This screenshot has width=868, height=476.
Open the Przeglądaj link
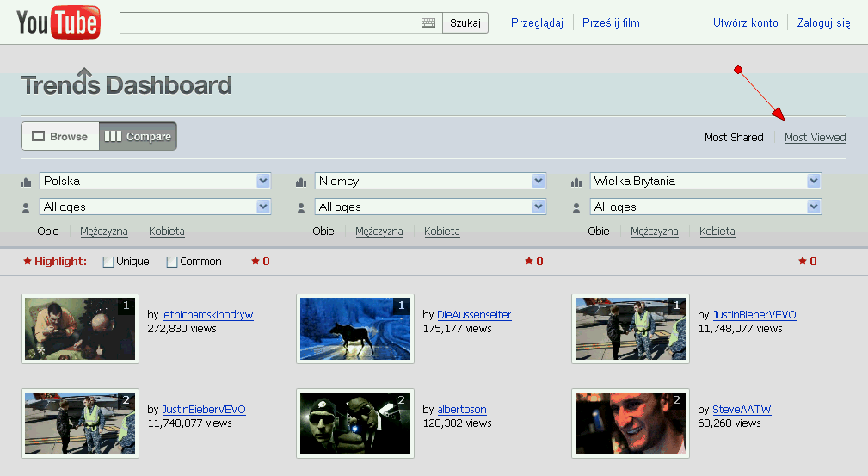(x=537, y=22)
